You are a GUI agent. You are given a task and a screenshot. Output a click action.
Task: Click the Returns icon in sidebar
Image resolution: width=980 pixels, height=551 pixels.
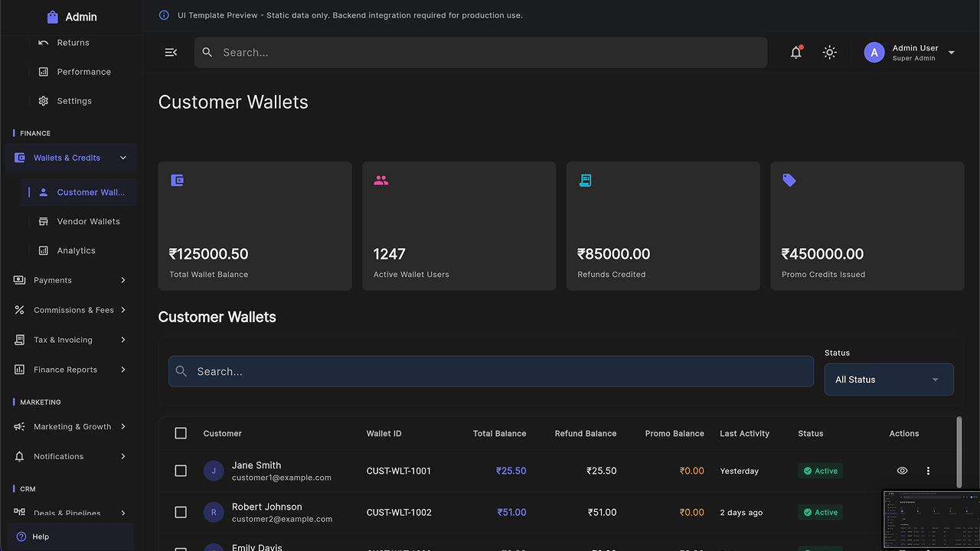43,43
